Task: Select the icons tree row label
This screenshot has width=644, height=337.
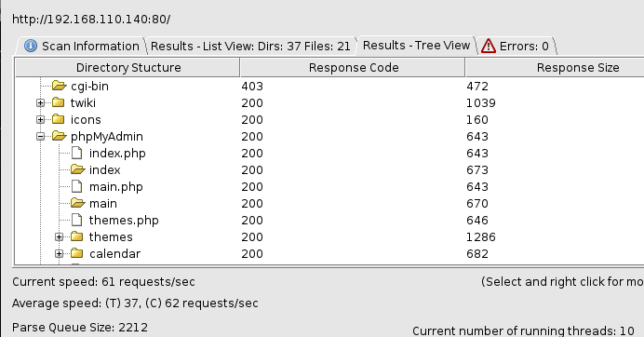Action: 86,119
